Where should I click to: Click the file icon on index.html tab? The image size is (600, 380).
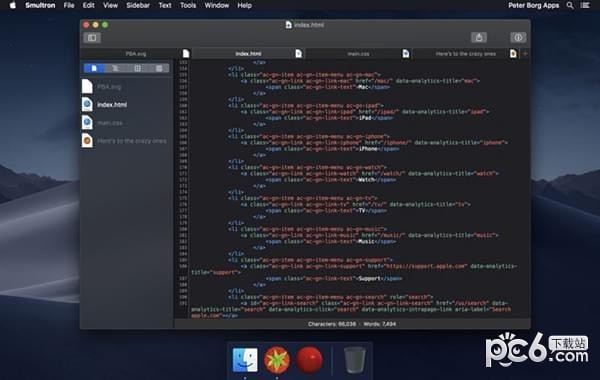tap(298, 54)
